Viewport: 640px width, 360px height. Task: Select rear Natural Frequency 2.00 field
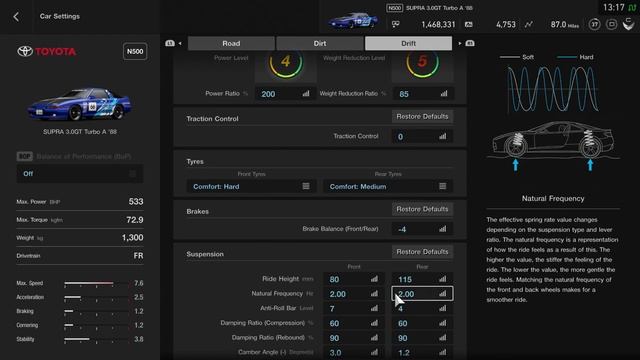pos(422,294)
